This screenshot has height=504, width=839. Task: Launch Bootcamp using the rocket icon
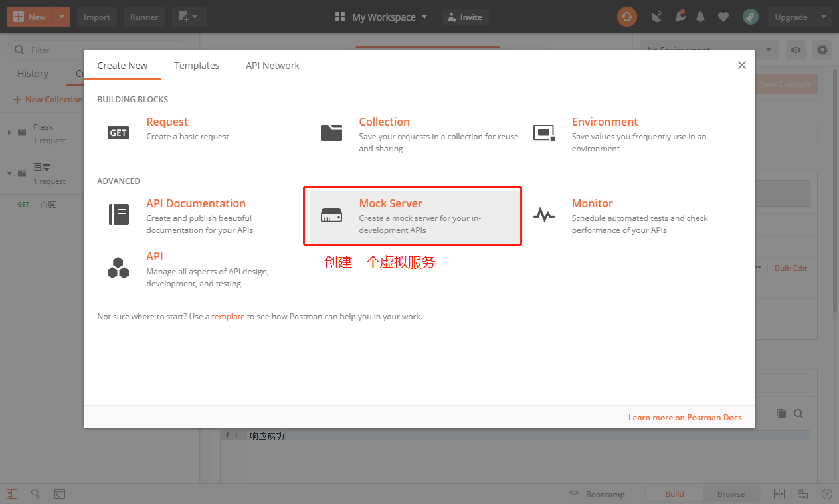(x=750, y=16)
